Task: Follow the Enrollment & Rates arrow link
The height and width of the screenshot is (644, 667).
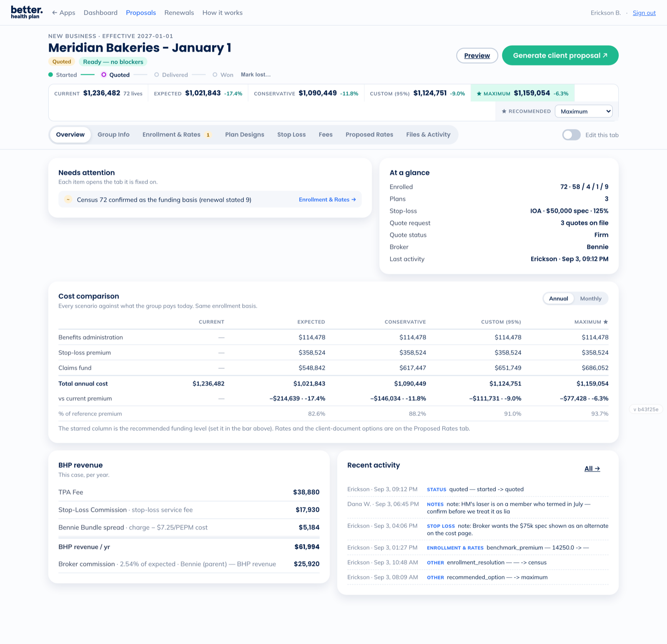Action: (327, 200)
